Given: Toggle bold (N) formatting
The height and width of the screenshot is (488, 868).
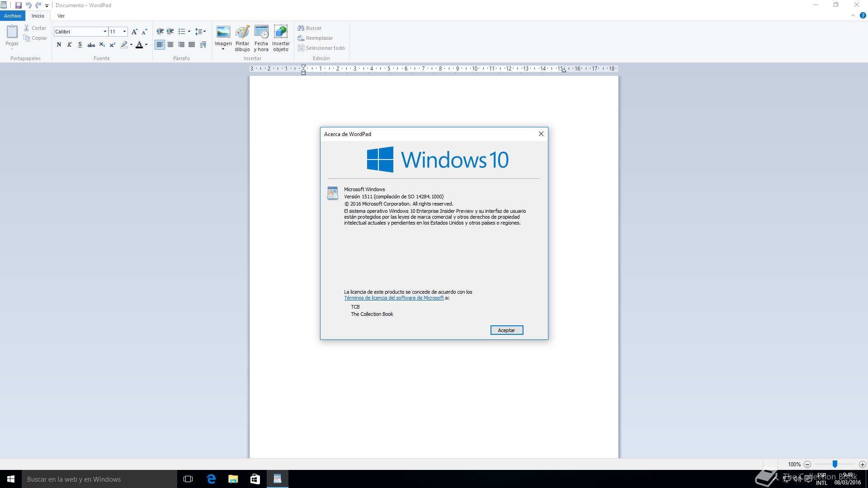Looking at the screenshot, I should point(59,45).
